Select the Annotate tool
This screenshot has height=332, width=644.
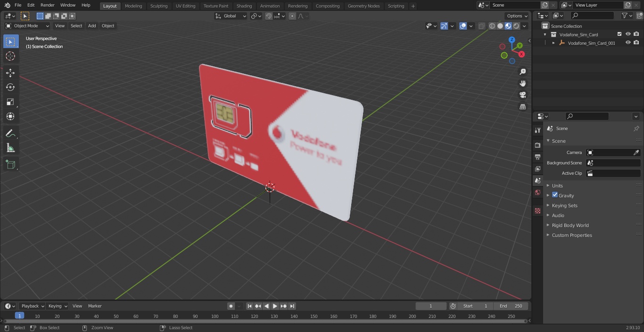[x=10, y=134]
